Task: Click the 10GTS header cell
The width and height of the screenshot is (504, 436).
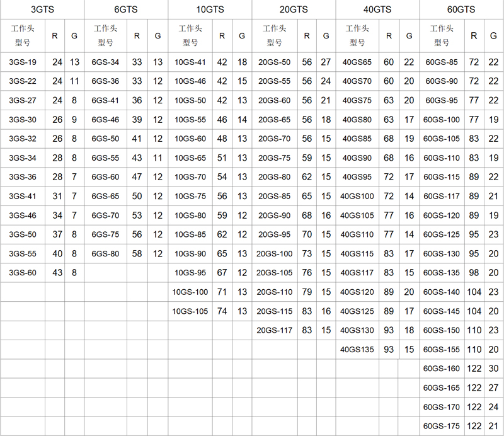Action: click(x=209, y=9)
